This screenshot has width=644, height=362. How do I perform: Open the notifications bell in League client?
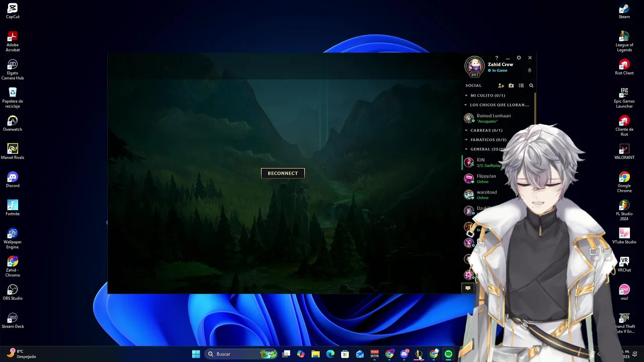[529, 70]
